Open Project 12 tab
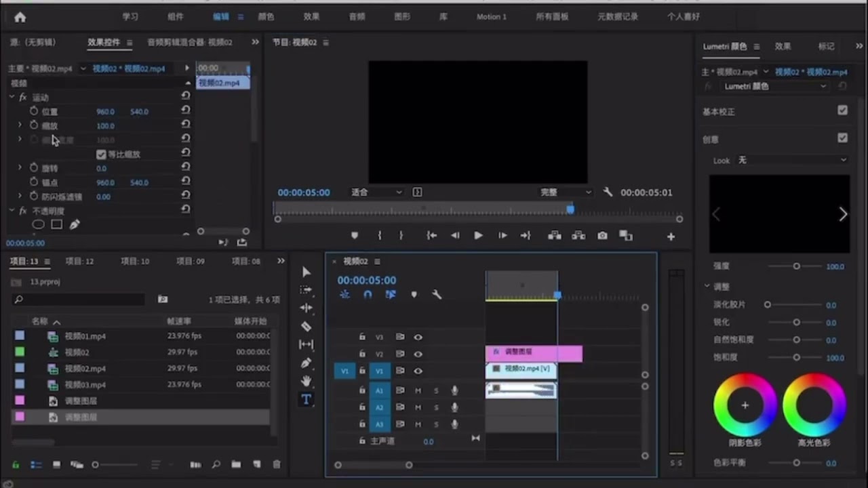868x488 pixels. pyautogui.click(x=79, y=261)
